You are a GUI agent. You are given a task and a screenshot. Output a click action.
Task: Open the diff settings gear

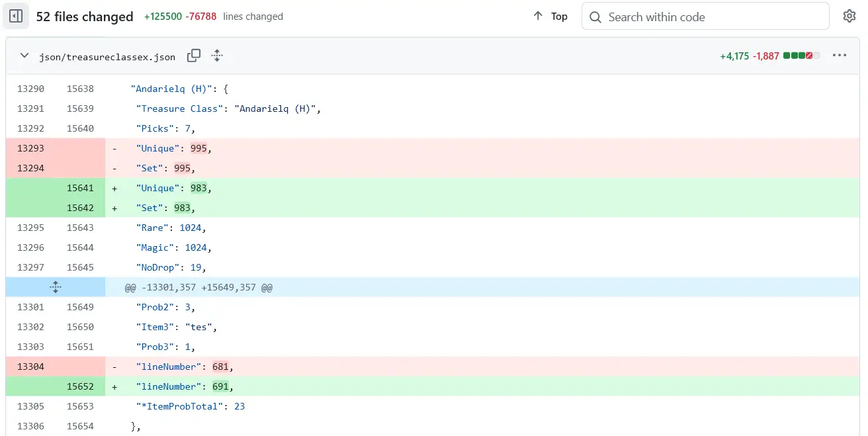point(849,17)
